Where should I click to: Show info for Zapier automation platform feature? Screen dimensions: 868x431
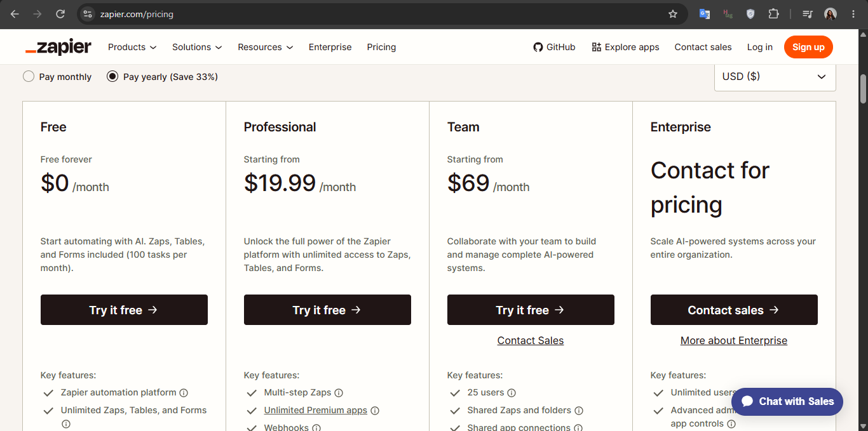184,393
